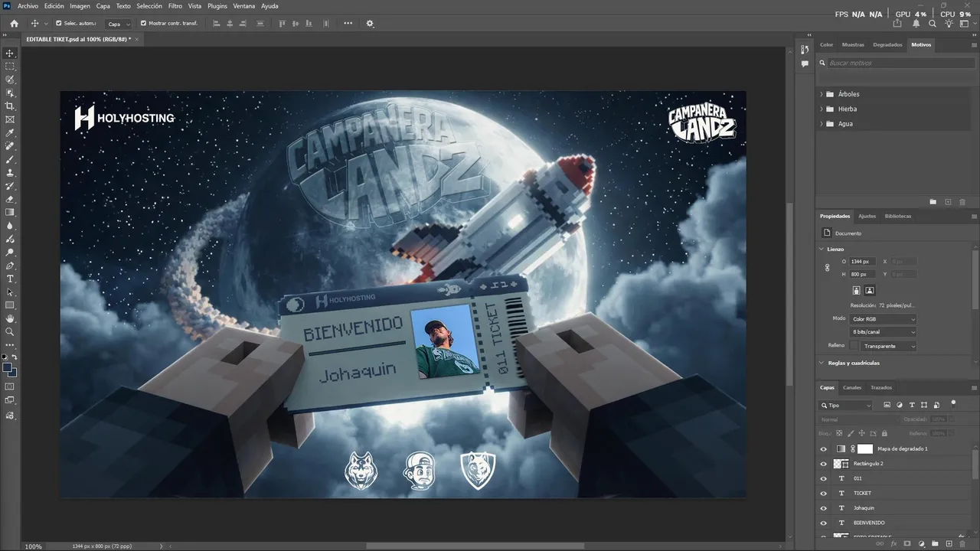Screen dimensions: 980x551
Task: Click the share icon at top right
Action: tap(897, 24)
